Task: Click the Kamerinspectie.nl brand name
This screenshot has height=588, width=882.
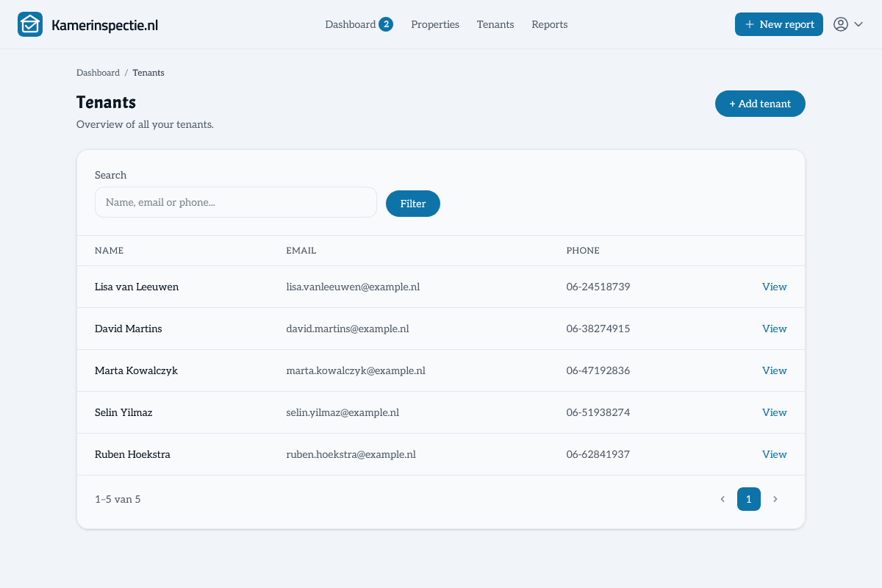Action: [105, 25]
